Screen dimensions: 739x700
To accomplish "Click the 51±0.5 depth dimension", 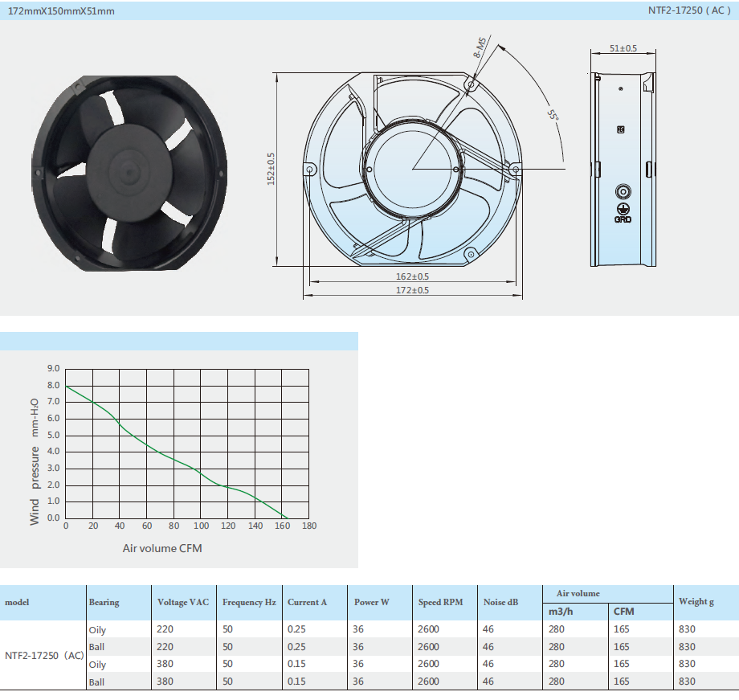I will click(x=623, y=48).
